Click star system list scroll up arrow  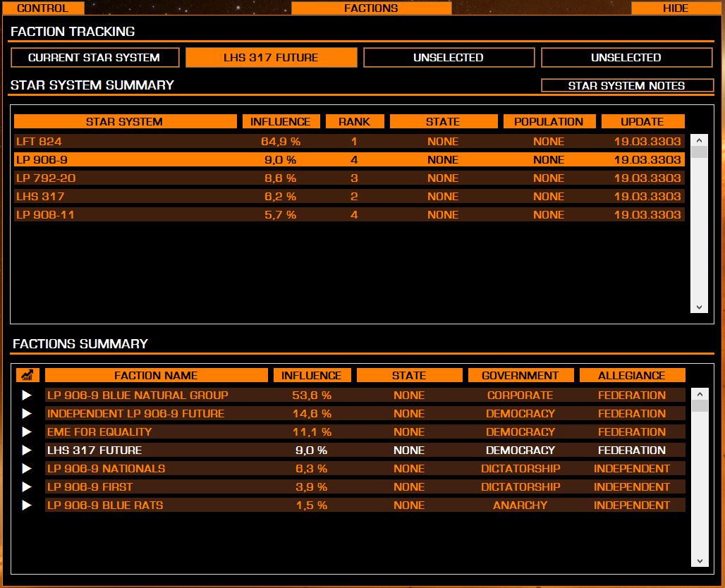coord(699,140)
